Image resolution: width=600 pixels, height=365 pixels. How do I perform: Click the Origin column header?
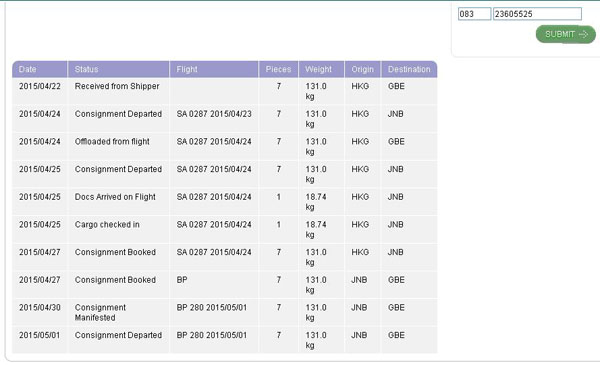pyautogui.click(x=363, y=69)
